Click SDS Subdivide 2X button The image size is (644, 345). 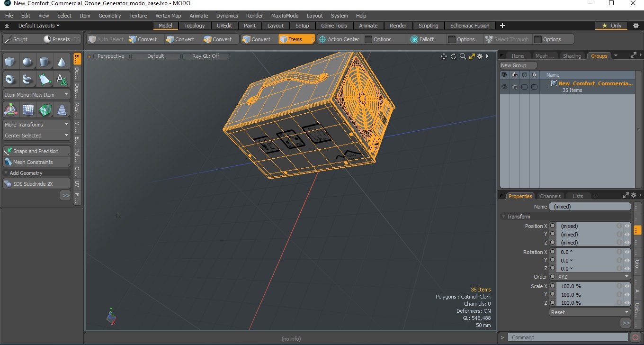pyautogui.click(x=37, y=184)
